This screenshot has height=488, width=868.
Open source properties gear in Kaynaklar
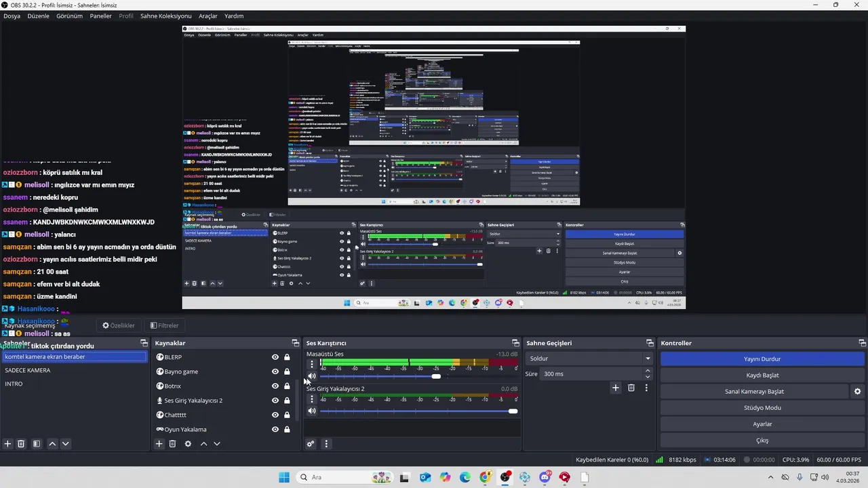188,444
